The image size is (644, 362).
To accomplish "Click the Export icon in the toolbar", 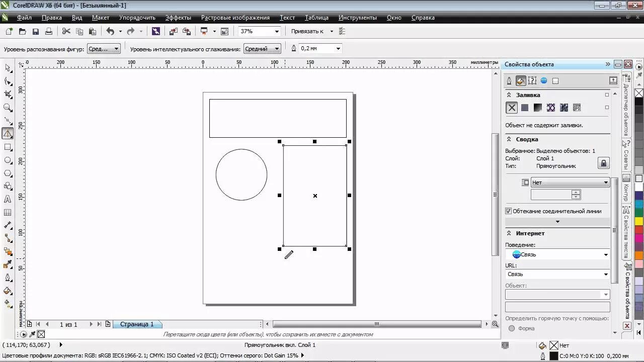I will tap(187, 31).
